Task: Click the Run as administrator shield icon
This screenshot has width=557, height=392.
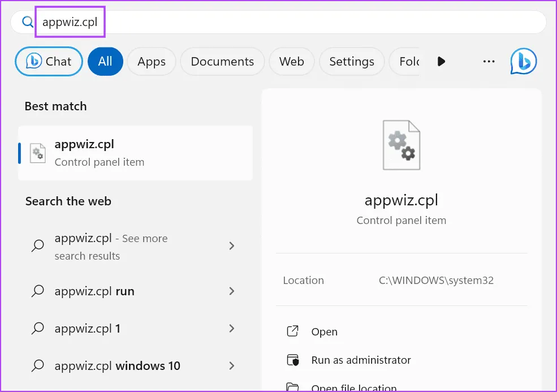Action: coord(292,360)
